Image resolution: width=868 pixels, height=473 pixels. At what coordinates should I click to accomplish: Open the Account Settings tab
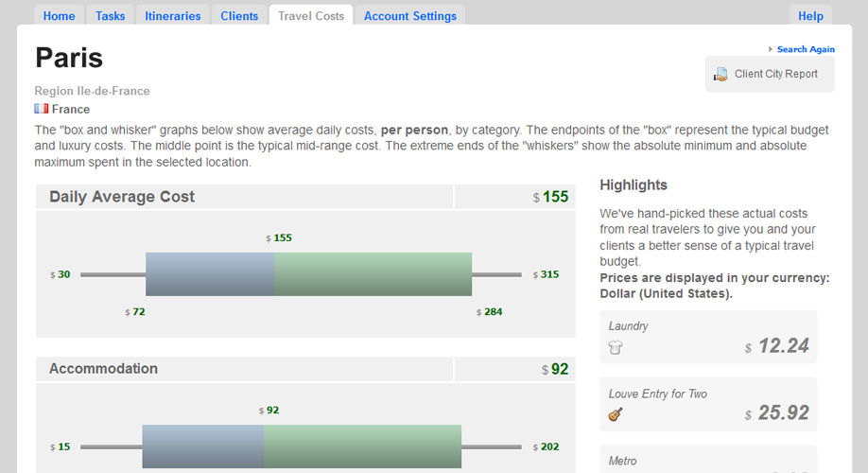pos(410,15)
